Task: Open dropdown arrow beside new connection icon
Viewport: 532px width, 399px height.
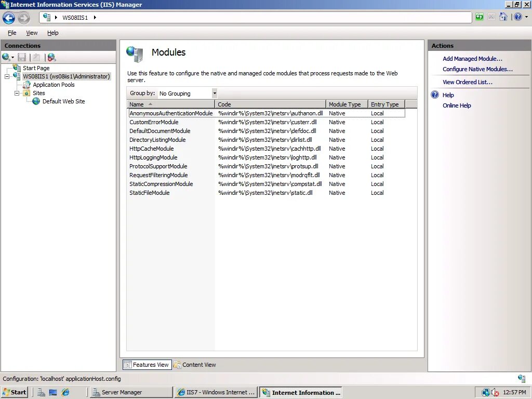Action: click(x=12, y=57)
